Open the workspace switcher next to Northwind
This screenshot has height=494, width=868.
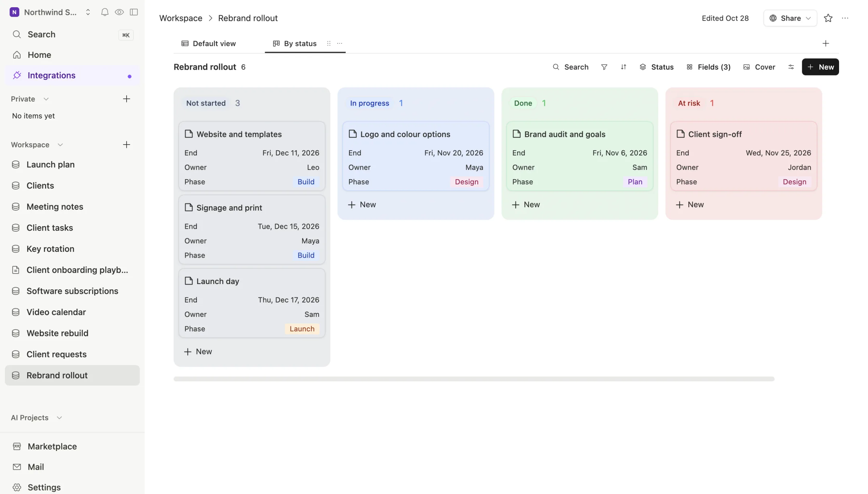coord(88,12)
